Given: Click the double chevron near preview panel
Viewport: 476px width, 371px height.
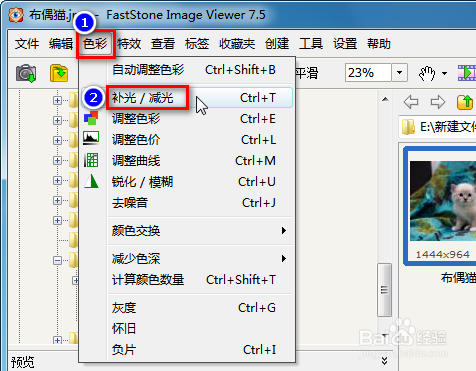Looking at the screenshot, I should point(384,361).
